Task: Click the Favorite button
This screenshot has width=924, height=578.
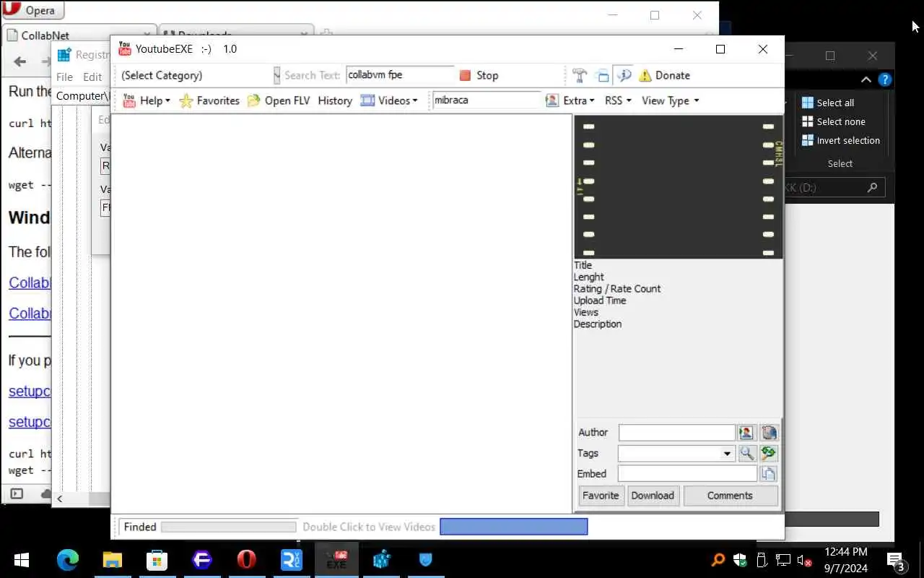Action: pyautogui.click(x=601, y=496)
